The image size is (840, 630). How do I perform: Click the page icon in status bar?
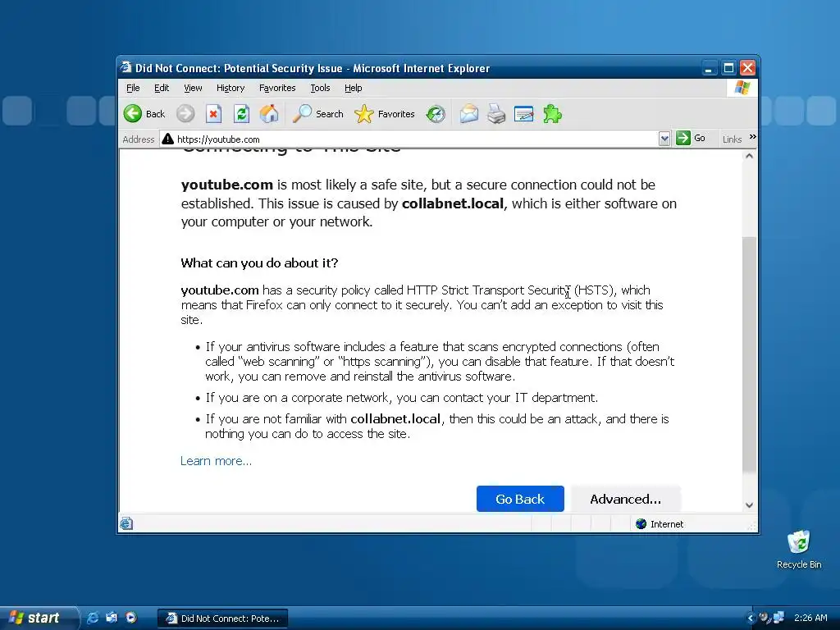coord(126,523)
